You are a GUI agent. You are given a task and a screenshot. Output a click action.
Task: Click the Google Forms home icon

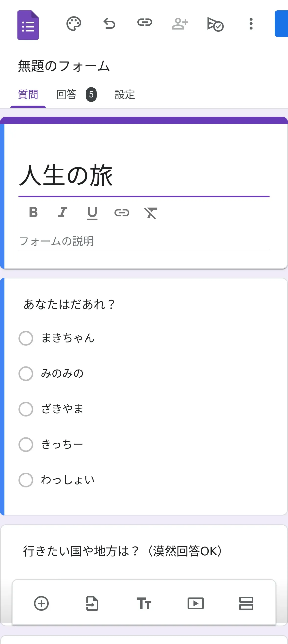(28, 25)
